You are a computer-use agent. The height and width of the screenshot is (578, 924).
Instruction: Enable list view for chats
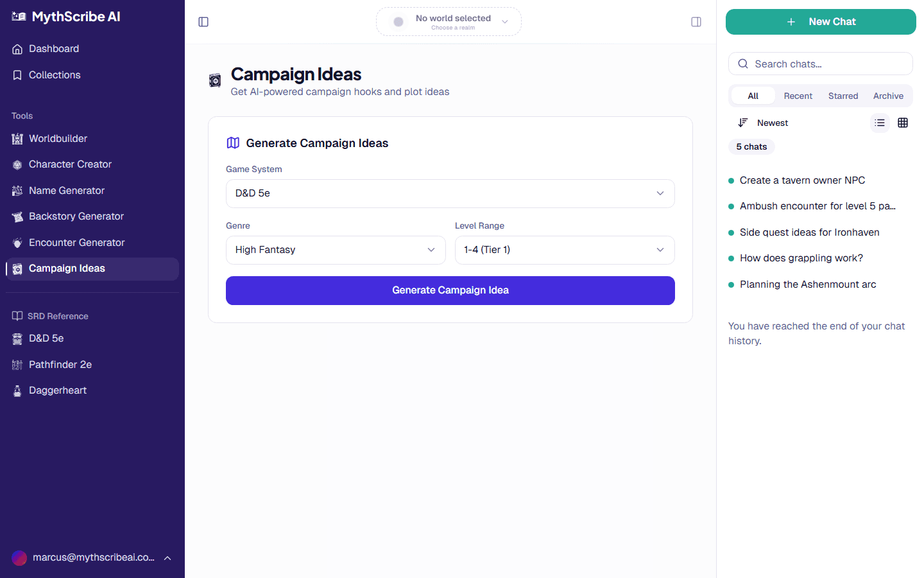click(880, 122)
